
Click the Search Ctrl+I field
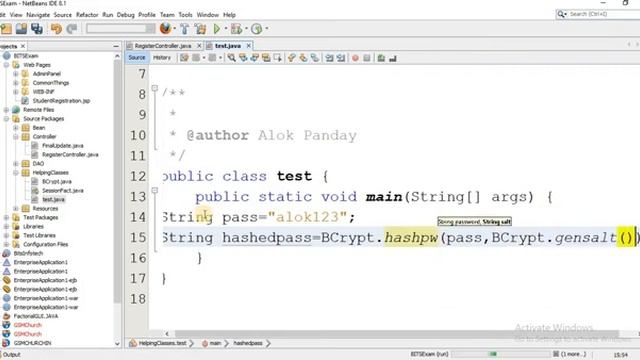603,14
